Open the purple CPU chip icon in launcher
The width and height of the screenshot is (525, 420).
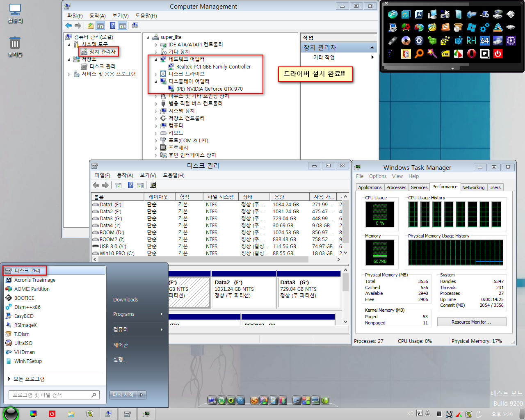[x=511, y=41]
